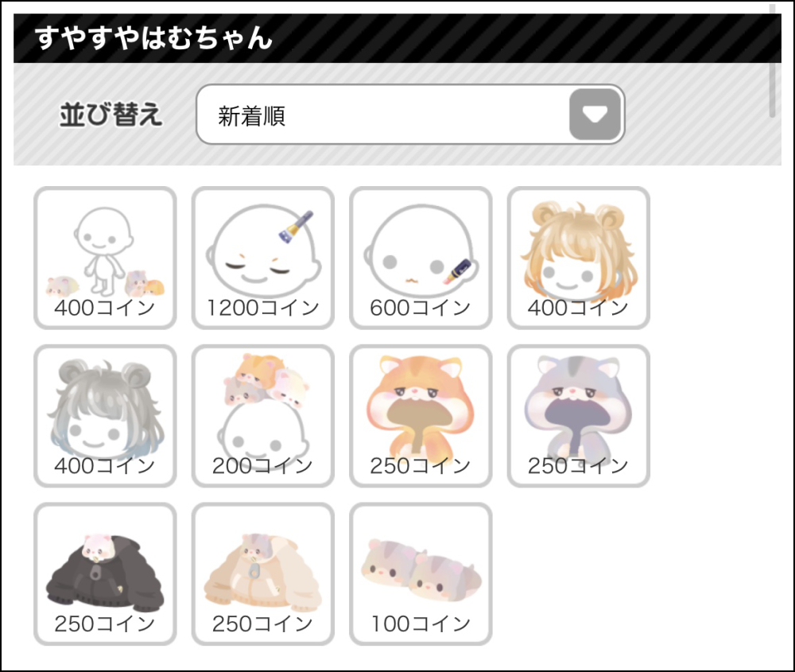
Task: Pick the orange hamster hoodie costume
Action: (x=421, y=416)
